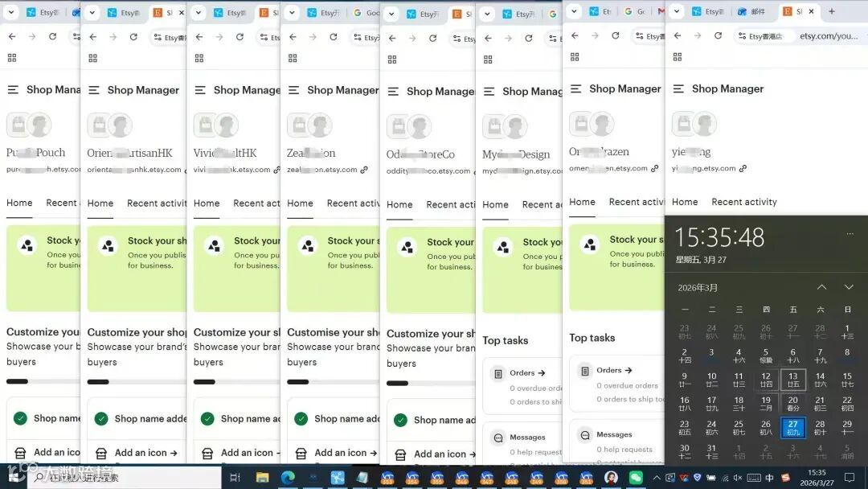Viewport: 868px width, 489px height.
Task: Click Messages in My...Design window
Action: (527, 438)
